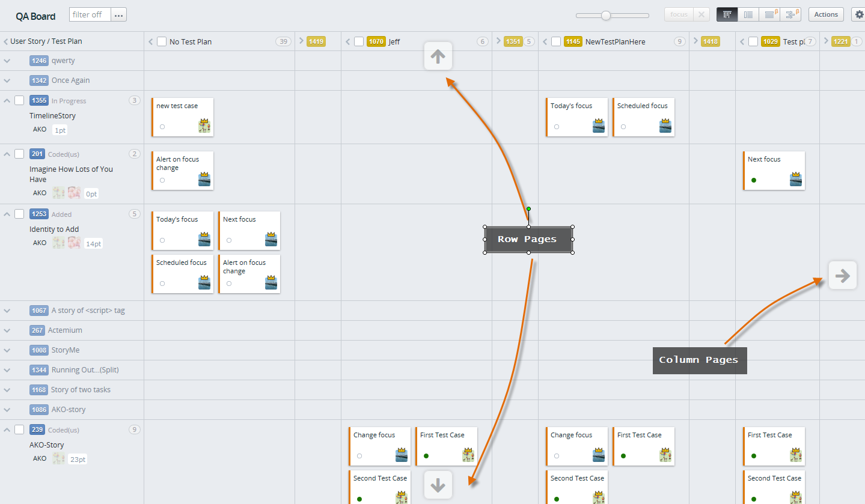Select the AKO-Story 239 row checkbox
This screenshot has width=865, height=504.
[x=19, y=430]
